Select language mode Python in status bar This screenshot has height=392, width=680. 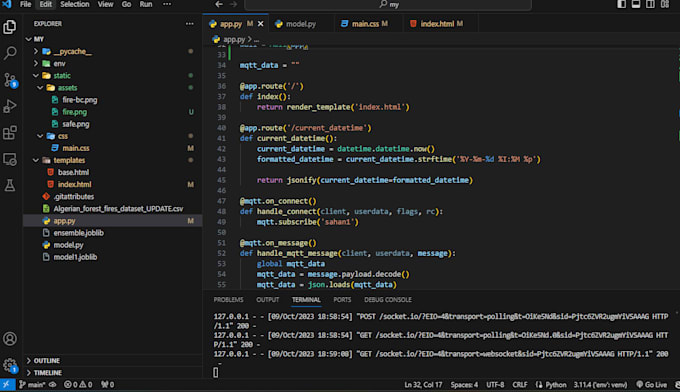556,385
